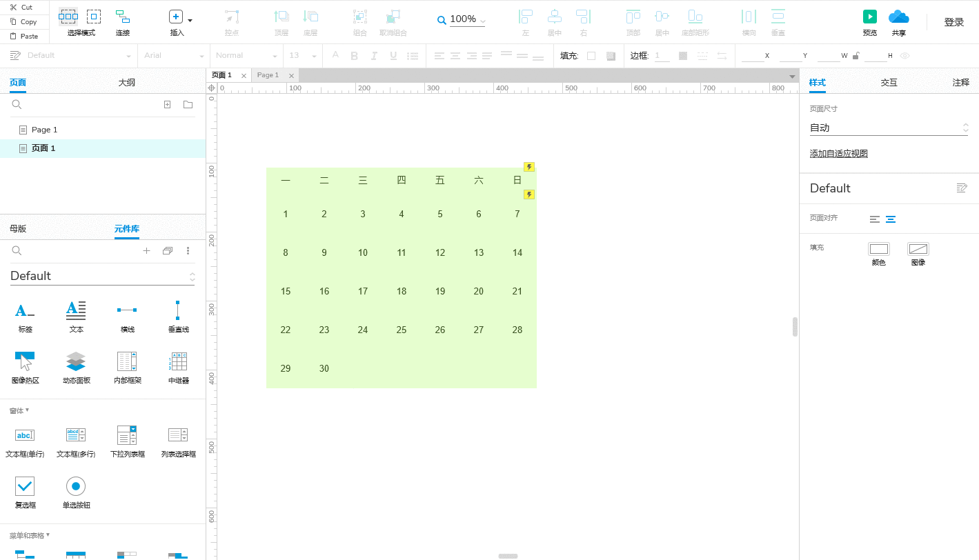Click the 右 align right icon

[583, 17]
